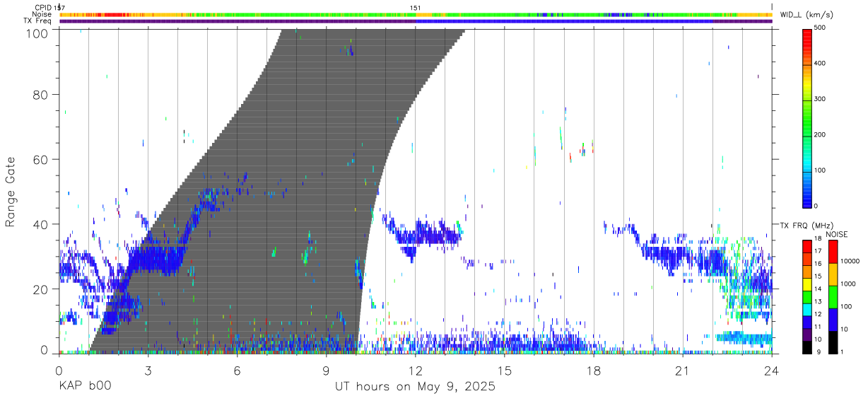The width and height of the screenshot is (868, 401).
Task: Click '1' at the bottom of the NOISE legend
Action: (841, 352)
